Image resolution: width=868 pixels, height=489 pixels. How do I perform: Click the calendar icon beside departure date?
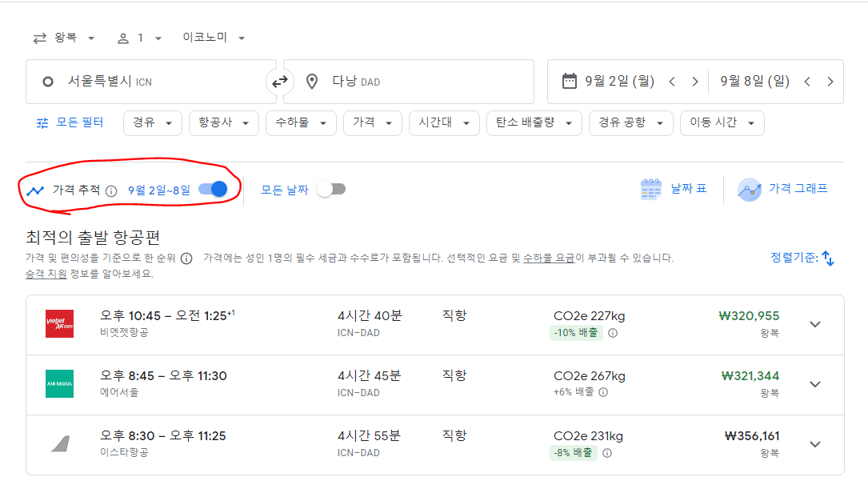(570, 81)
